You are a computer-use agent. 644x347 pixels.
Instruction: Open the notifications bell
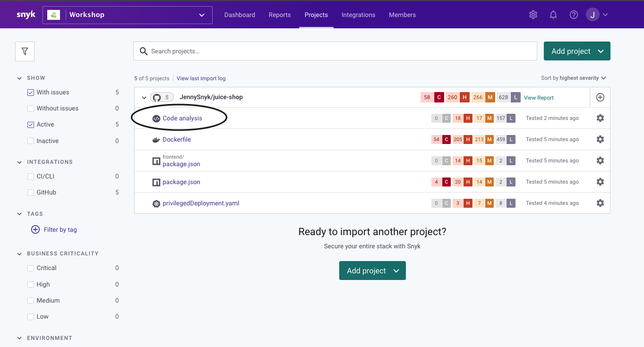553,15
